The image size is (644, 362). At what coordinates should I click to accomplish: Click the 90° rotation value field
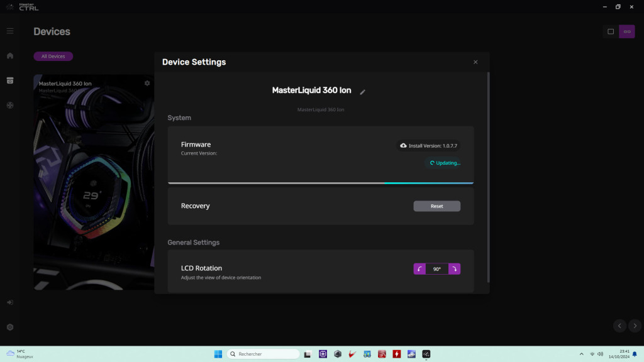pos(437,269)
